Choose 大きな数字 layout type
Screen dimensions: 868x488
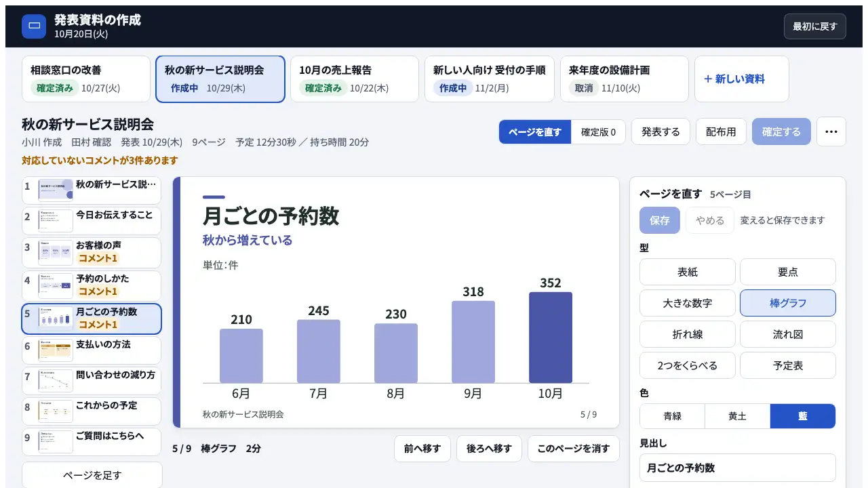tap(688, 303)
